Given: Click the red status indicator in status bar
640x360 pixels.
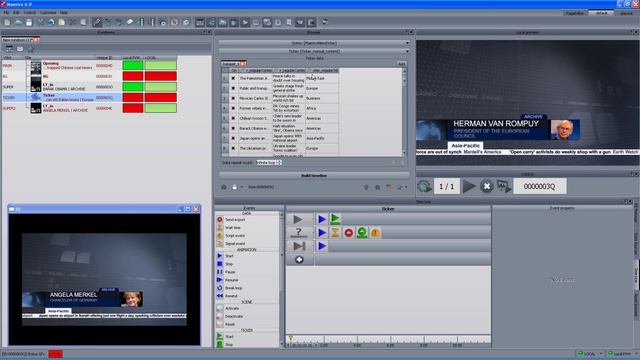Looking at the screenshot, I should coord(55,354).
